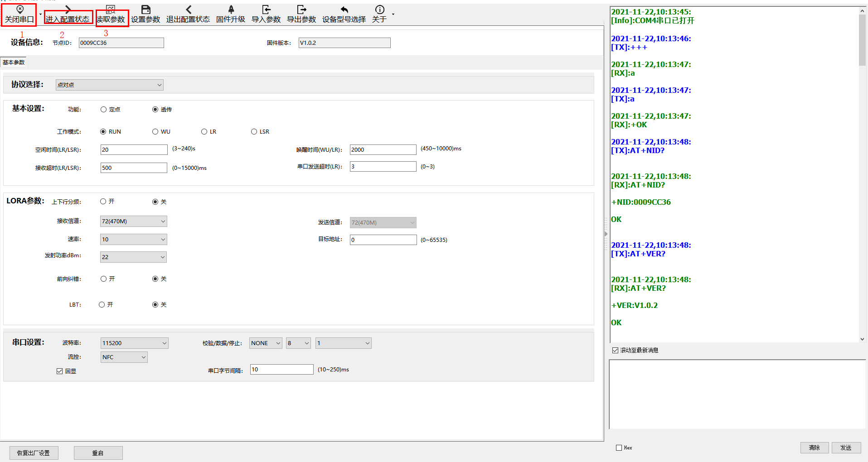Enable the 定点 function radio option
This screenshot has height=462, width=868.
click(x=104, y=110)
